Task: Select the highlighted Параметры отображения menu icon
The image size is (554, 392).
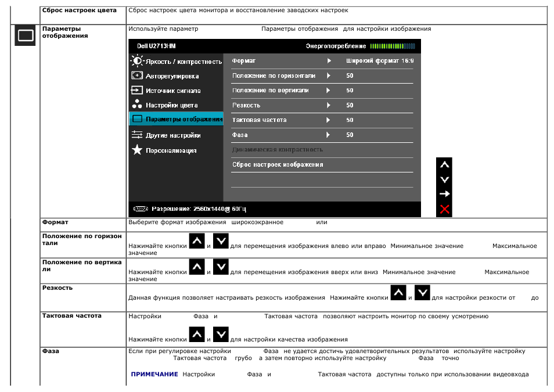Action: point(137,119)
